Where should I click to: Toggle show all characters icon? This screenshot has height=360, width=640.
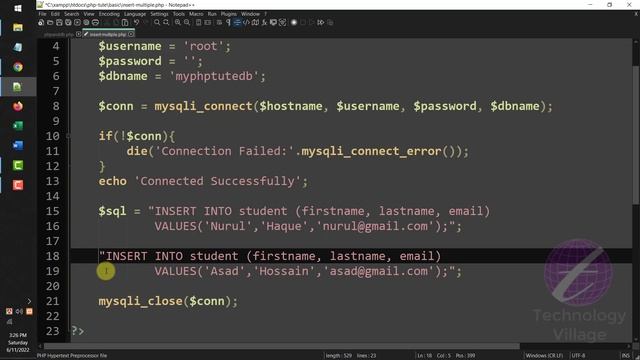click(228, 22)
